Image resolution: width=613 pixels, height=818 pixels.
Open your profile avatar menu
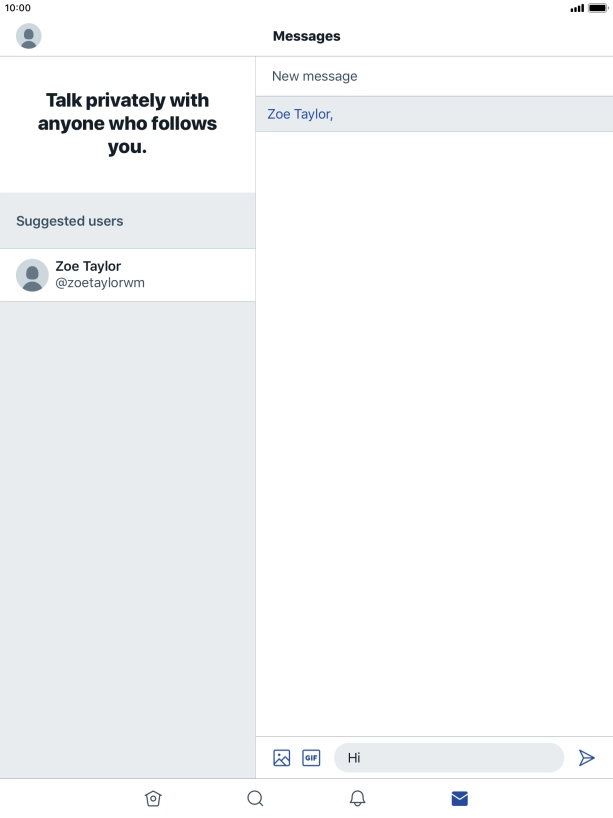29,36
